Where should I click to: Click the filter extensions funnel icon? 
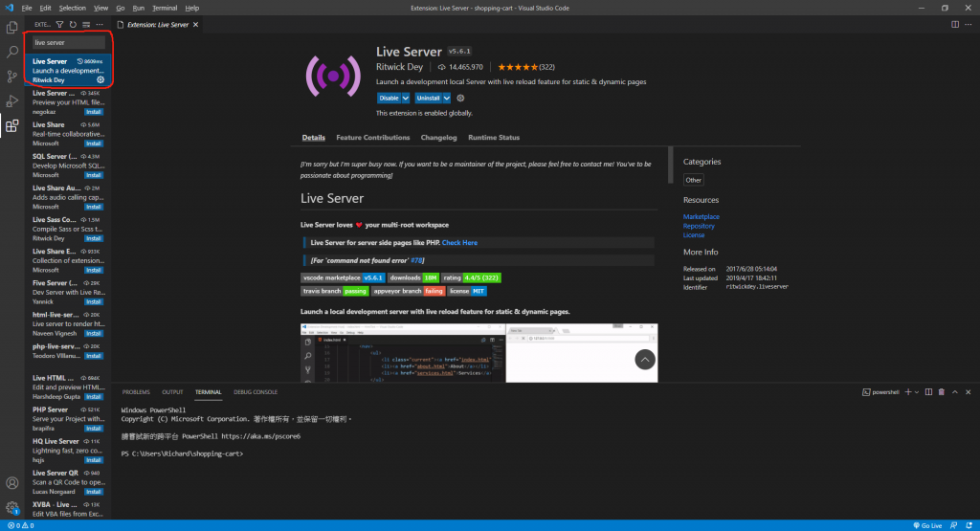(59, 24)
